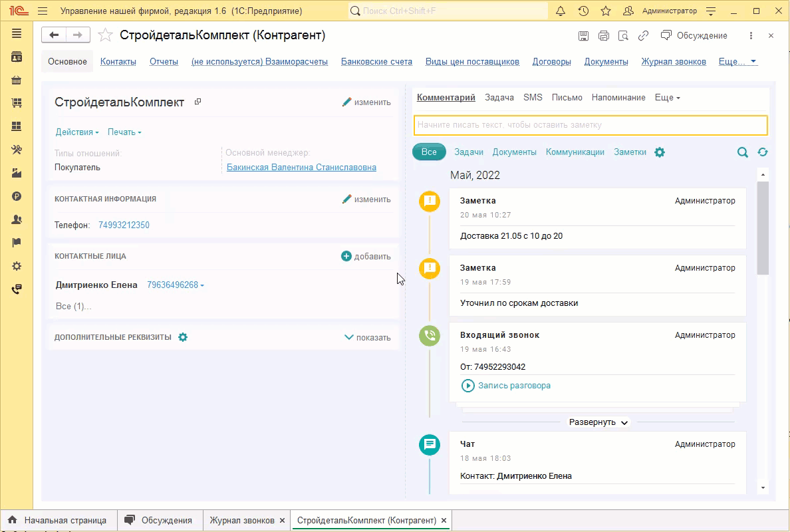Screen dimensions: 790x532
Task: Switch to the Банковские счета tab
Action: point(376,62)
